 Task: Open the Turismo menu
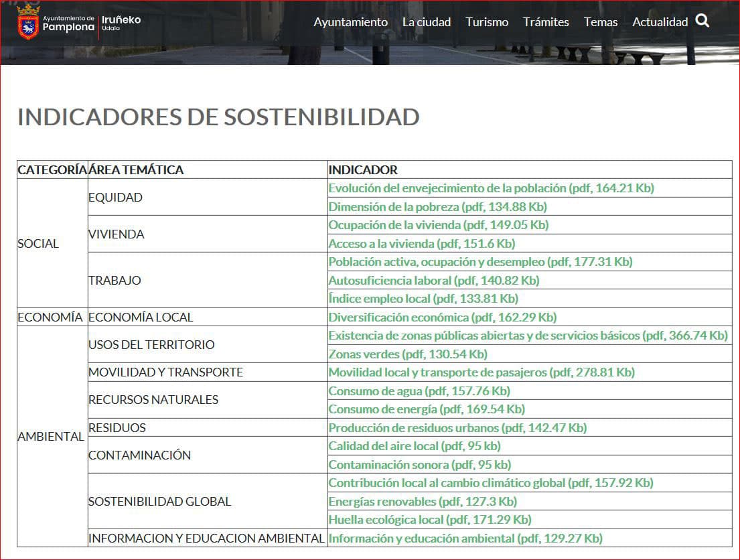click(487, 21)
